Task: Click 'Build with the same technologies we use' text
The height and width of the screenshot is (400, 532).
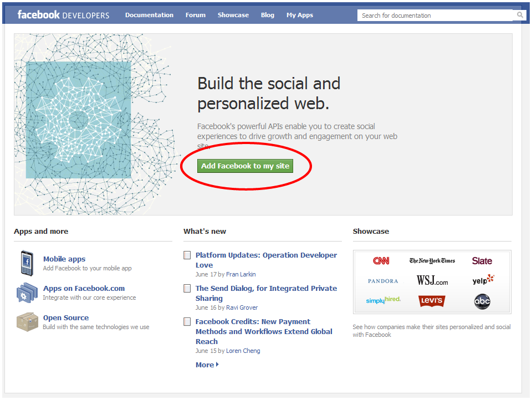Action: coord(96,327)
